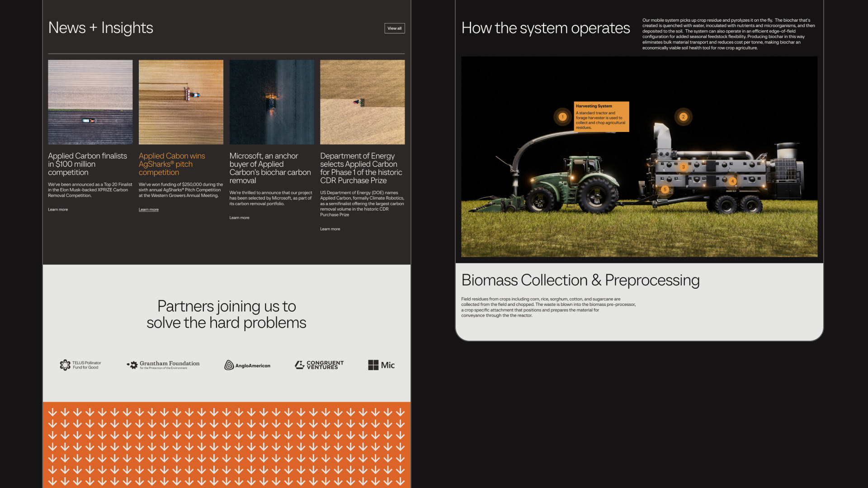Click the Biomass Collection & Preprocessing heading
Image resolution: width=868 pixels, height=488 pixels.
580,280
